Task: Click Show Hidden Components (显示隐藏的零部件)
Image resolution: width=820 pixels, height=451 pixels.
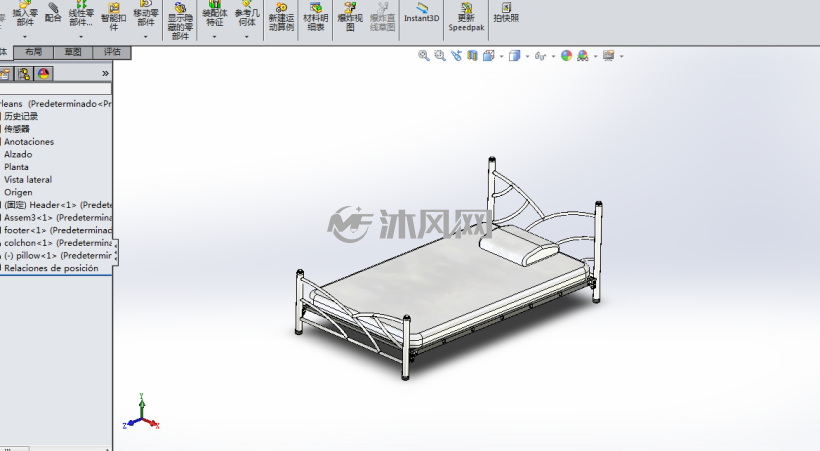Action: point(180,21)
